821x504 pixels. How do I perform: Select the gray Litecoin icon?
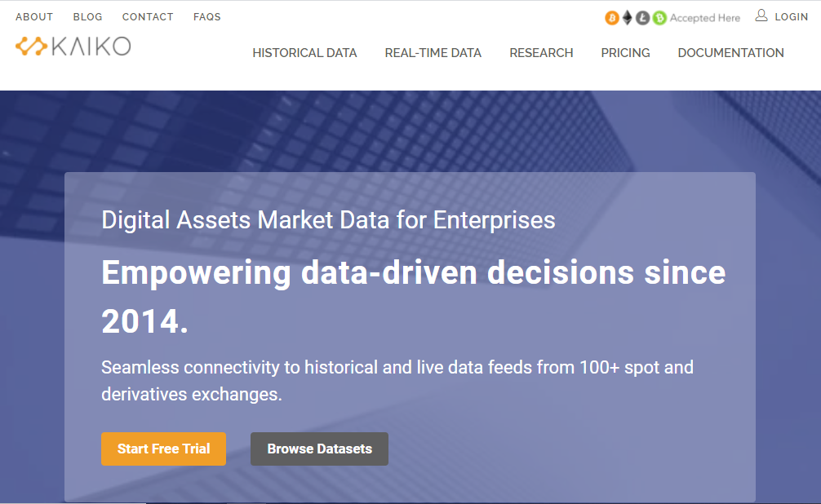pos(641,17)
